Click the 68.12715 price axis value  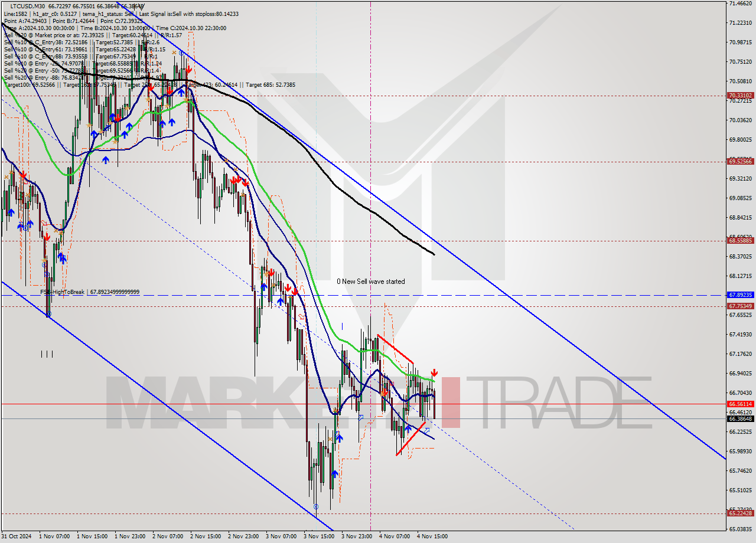[x=741, y=276]
